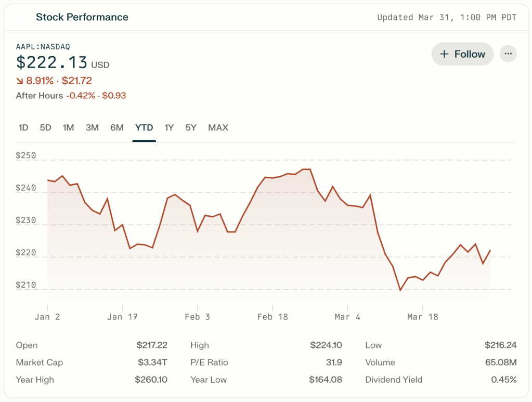
Task: Click the Dividend Yield 0.45% value
Action: click(503, 380)
